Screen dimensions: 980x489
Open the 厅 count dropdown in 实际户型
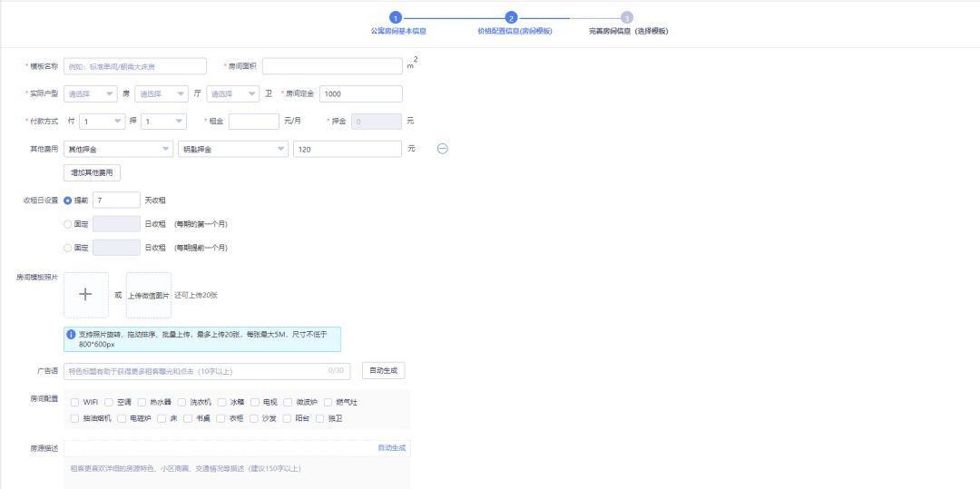[162, 93]
